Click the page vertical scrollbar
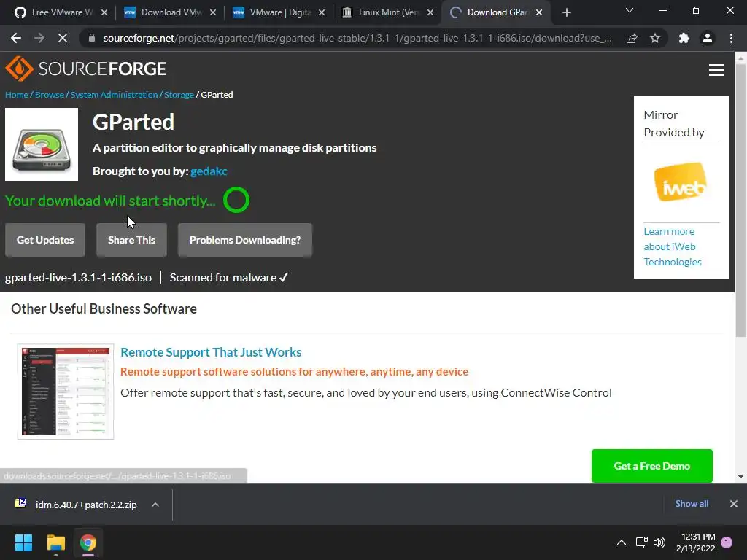Viewport: 747px width, 560px height. 740,200
